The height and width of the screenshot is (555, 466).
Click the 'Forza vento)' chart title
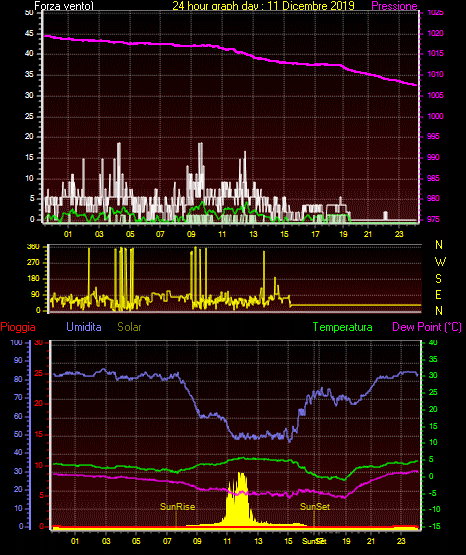[x=64, y=6]
